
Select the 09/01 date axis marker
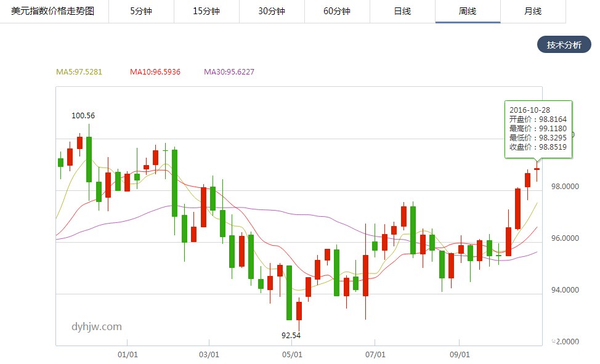460,355
